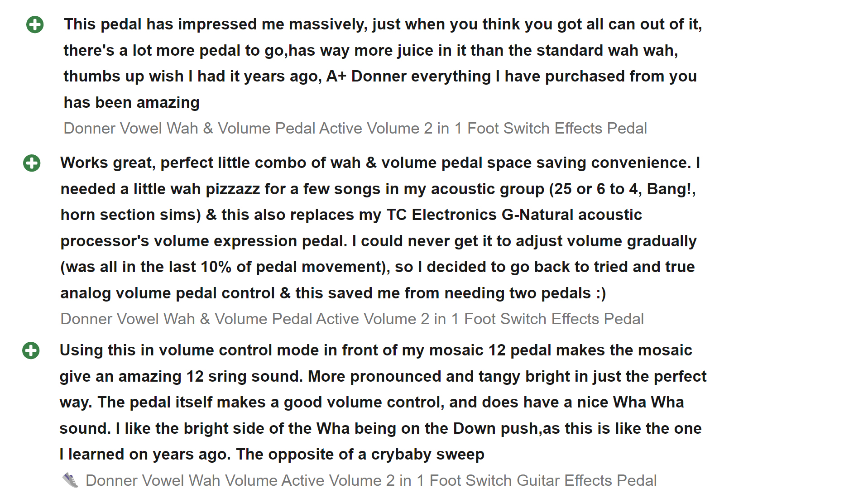Click the phrase "TC Electronics G-Natural acoustic"
Image resolution: width=868 pixels, height=503 pixels.
tap(514, 215)
